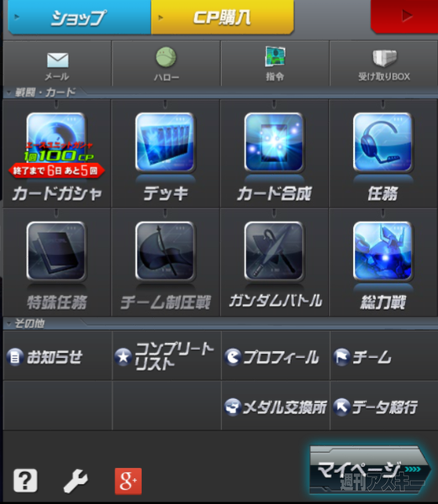Tap the ガンダムバトル text label

[x=275, y=301]
